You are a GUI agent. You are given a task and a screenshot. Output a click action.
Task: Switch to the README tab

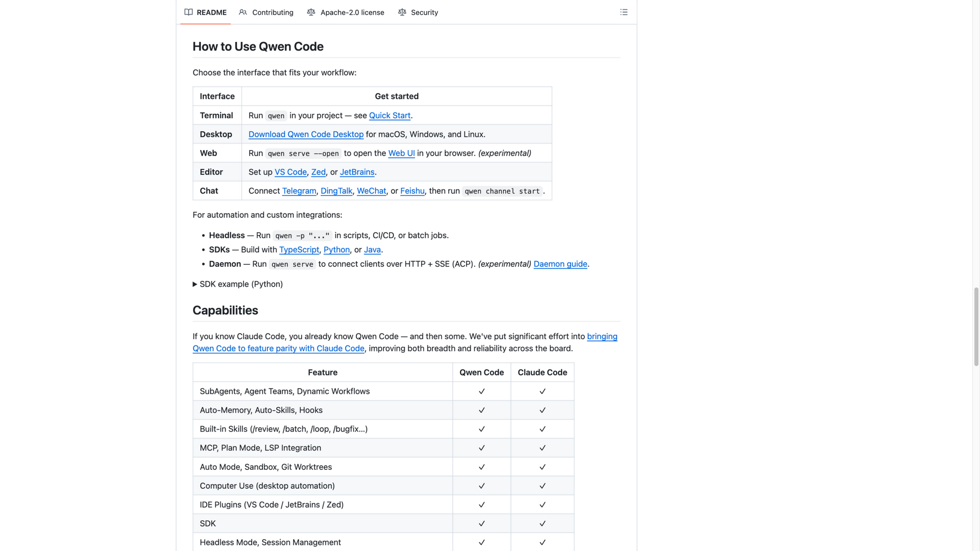pyautogui.click(x=205, y=12)
